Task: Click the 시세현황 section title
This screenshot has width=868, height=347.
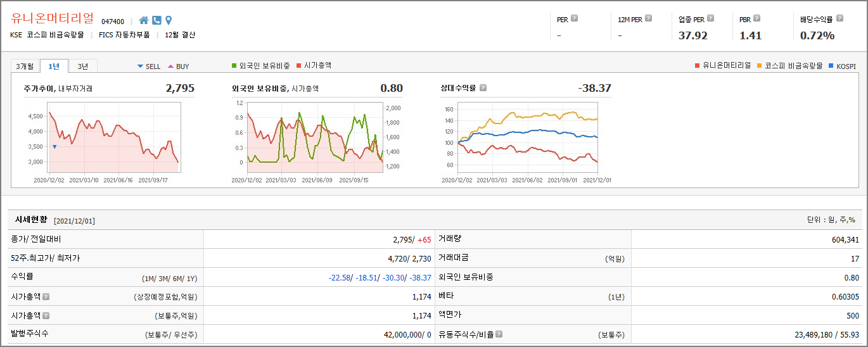Action: (32, 220)
